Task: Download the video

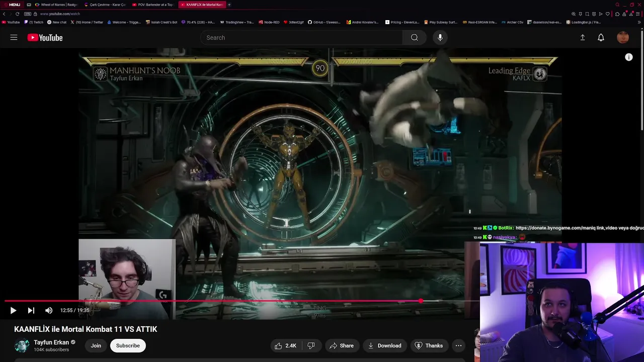Action: [x=384, y=345]
